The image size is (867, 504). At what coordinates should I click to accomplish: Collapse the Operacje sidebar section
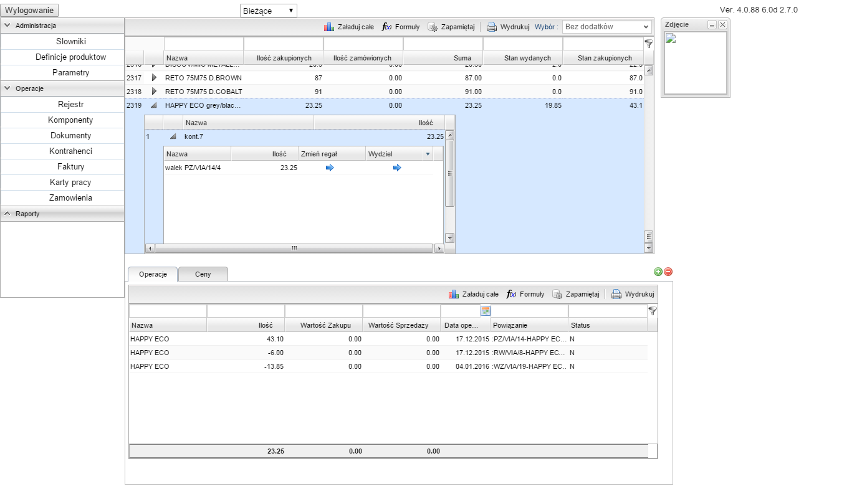click(x=7, y=89)
